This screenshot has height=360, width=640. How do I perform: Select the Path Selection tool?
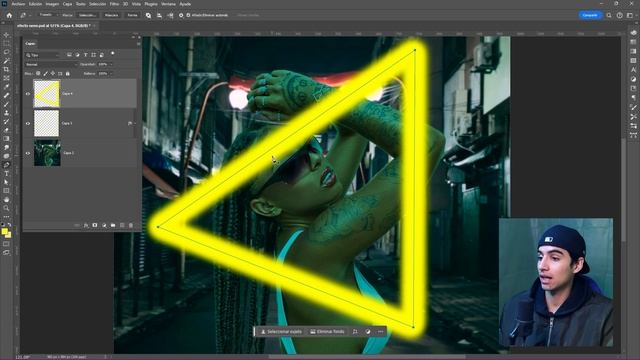coord(6,182)
